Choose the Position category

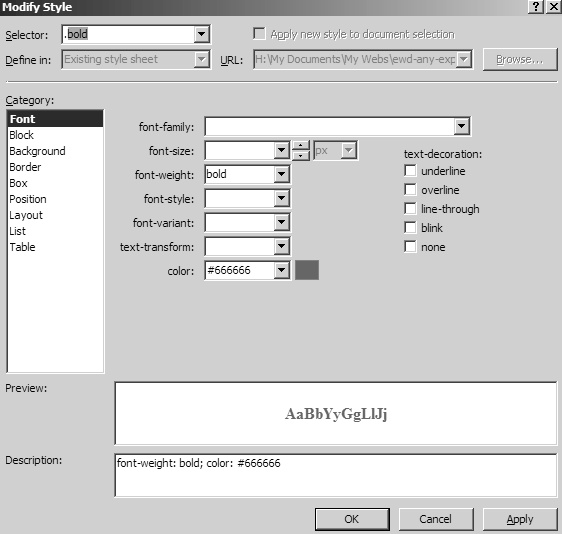click(28, 199)
